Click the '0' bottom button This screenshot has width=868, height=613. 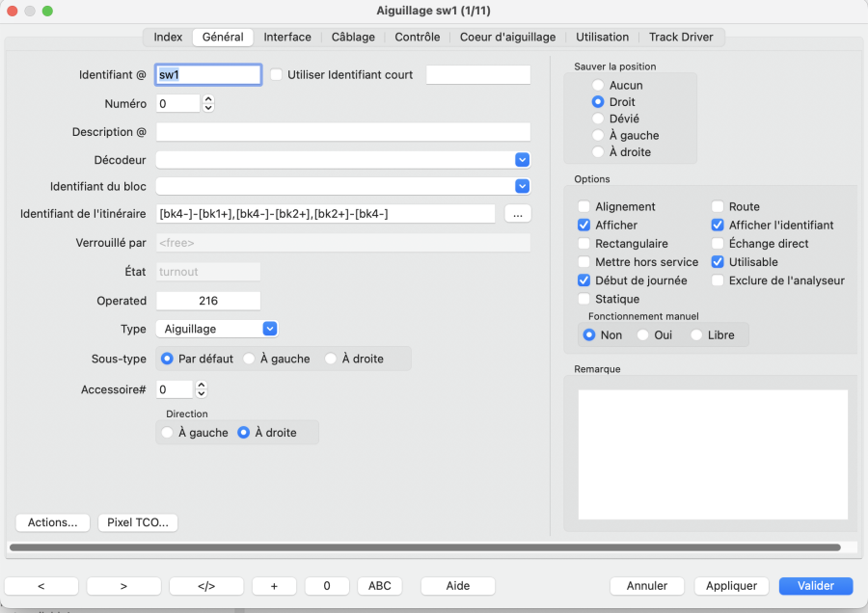[x=327, y=586]
